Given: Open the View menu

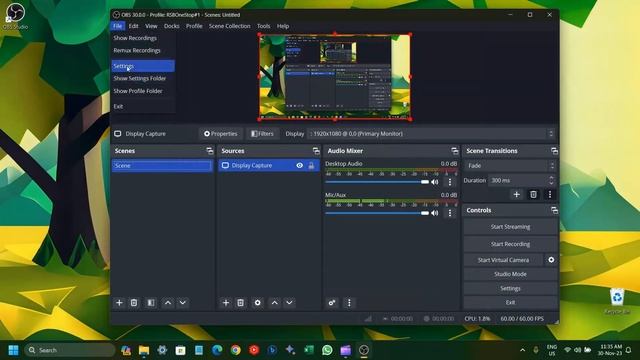Looking at the screenshot, I should point(151,26).
